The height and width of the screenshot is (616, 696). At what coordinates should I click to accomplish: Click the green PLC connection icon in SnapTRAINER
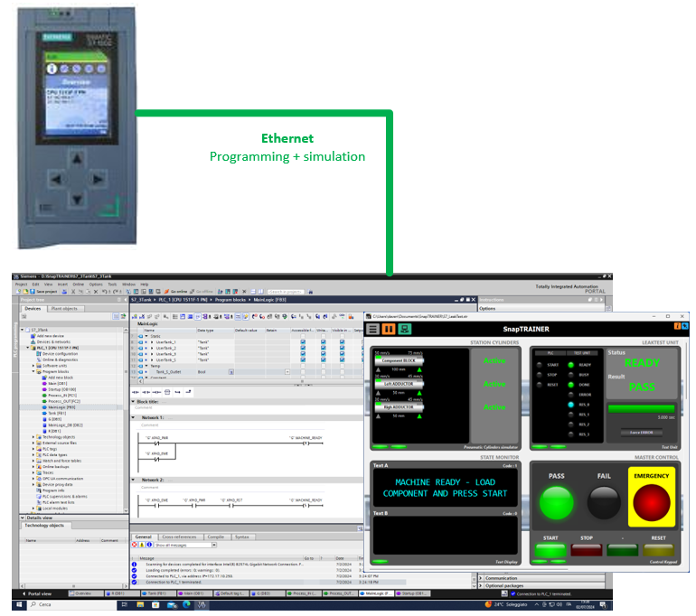[404, 329]
